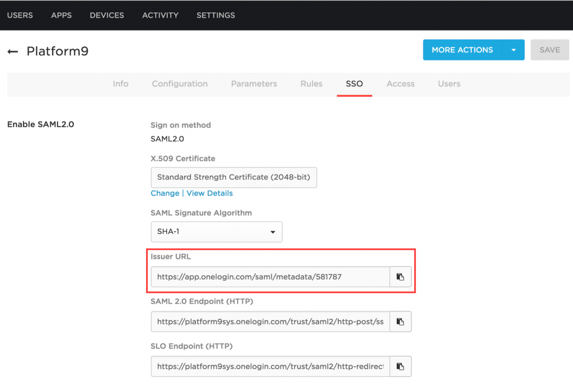This screenshot has height=392, width=573.
Task: Switch to the Configuration tab
Action: point(179,83)
